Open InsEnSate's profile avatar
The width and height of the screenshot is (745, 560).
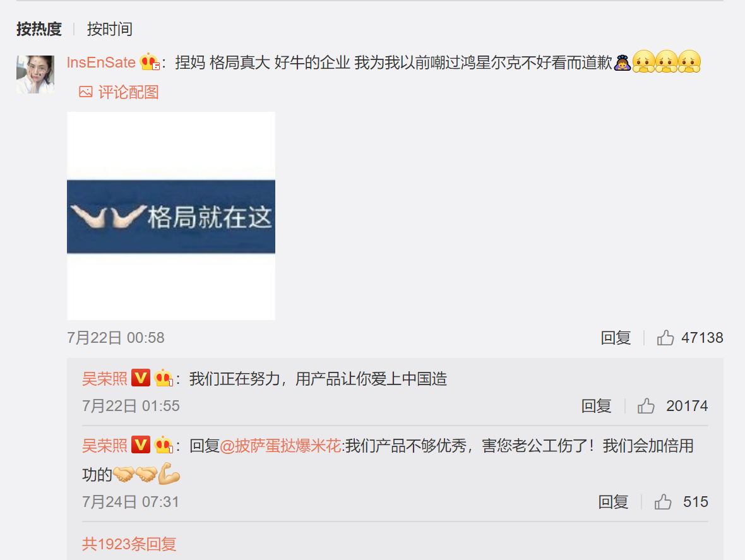click(x=35, y=74)
